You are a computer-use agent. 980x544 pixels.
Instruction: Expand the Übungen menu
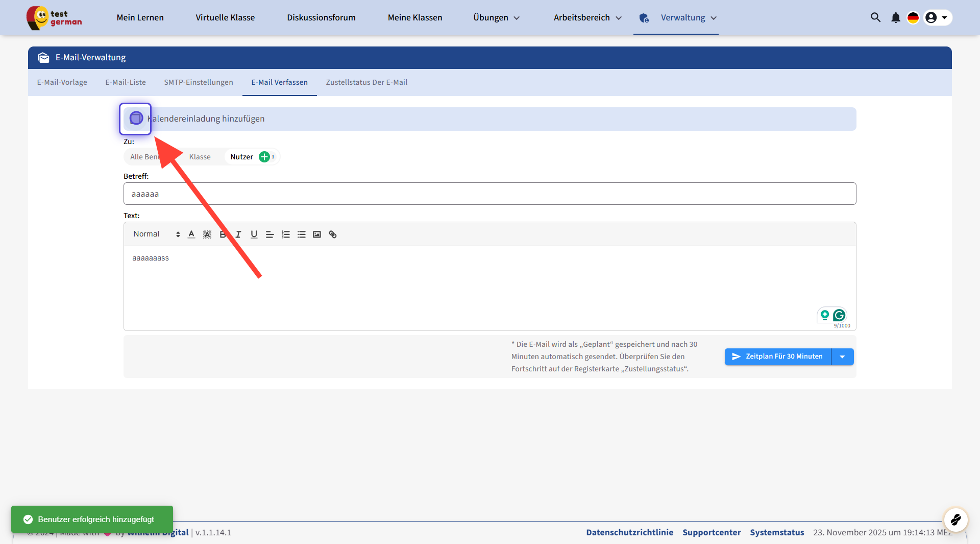[x=496, y=18]
